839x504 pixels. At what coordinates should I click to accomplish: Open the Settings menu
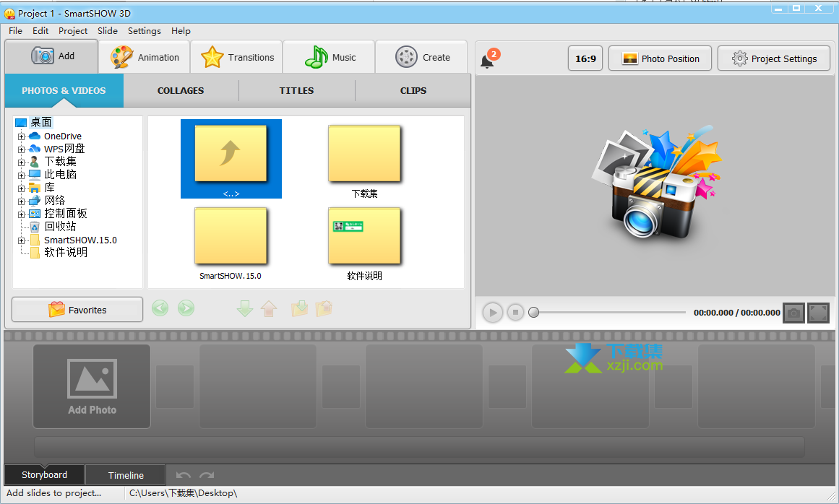coord(145,31)
